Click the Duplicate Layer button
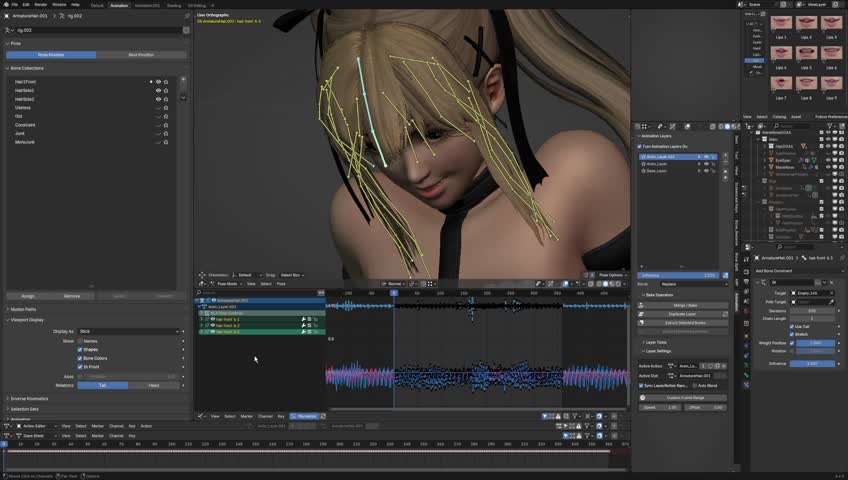Image resolution: width=848 pixels, height=480 pixels. point(682,314)
